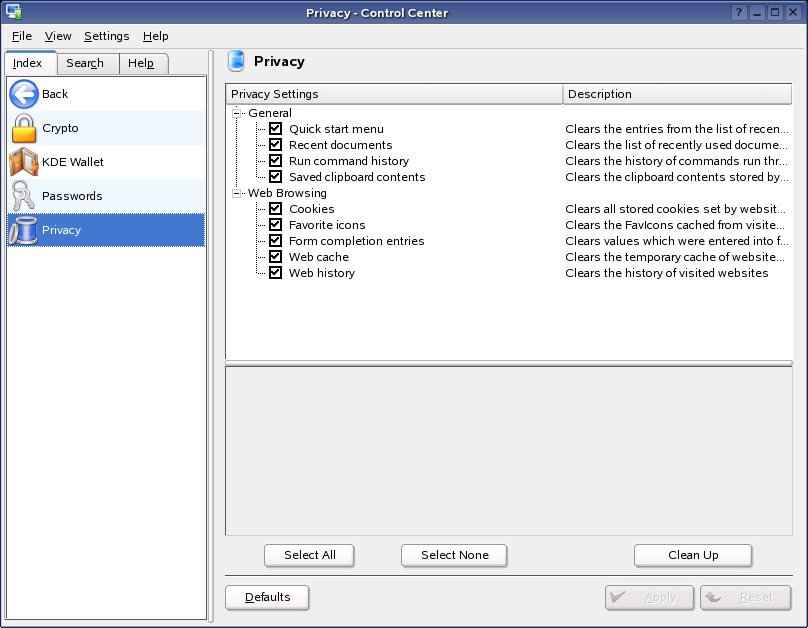Toggle the Web history checkbox
This screenshot has height=628, width=808.
276,273
